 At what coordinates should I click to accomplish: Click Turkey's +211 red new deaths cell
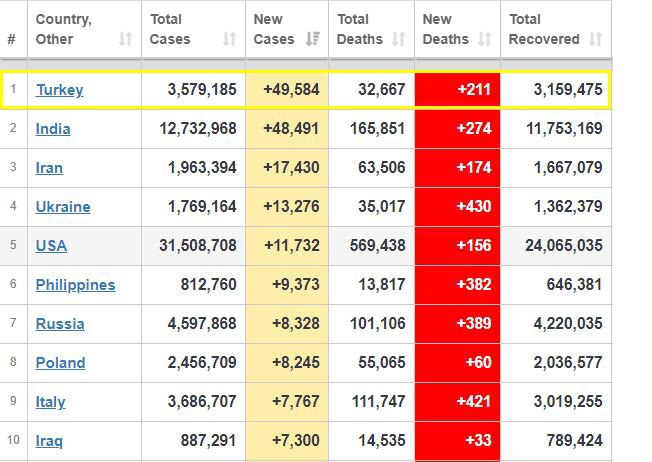[x=457, y=89]
